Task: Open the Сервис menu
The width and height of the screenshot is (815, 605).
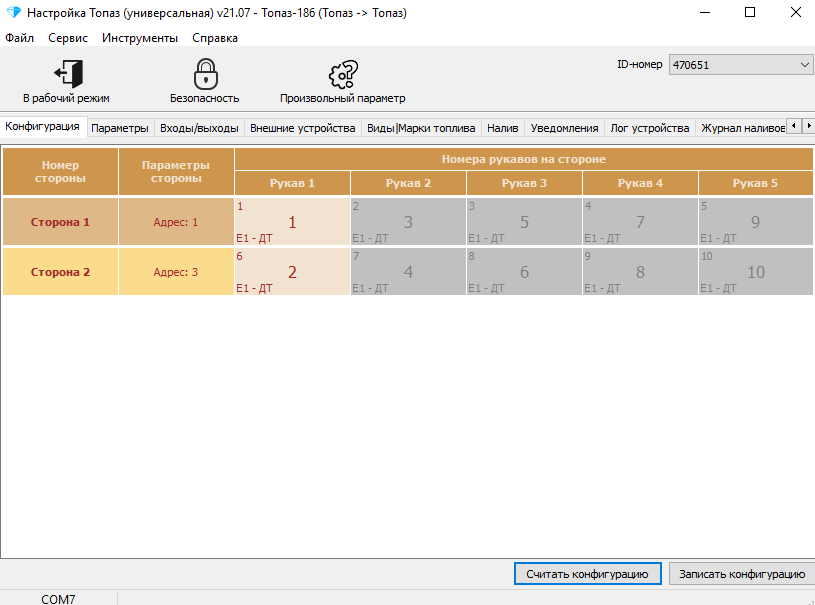Action: [x=68, y=38]
